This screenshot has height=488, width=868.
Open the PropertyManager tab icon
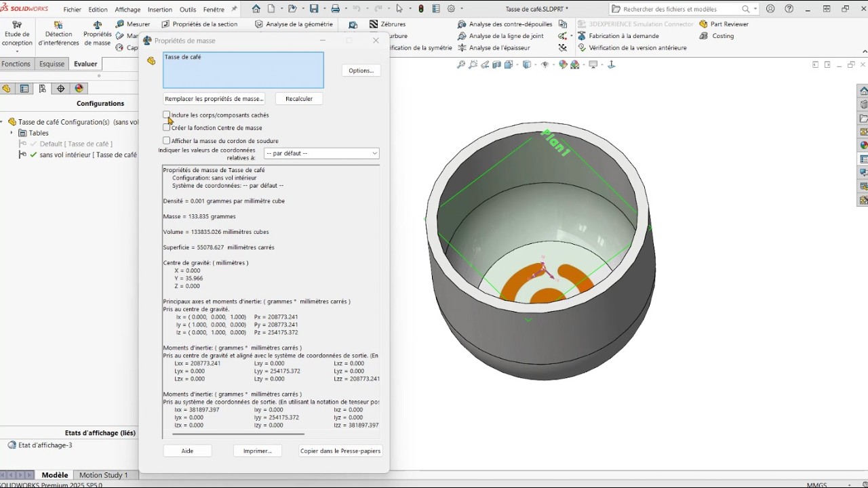tap(24, 89)
